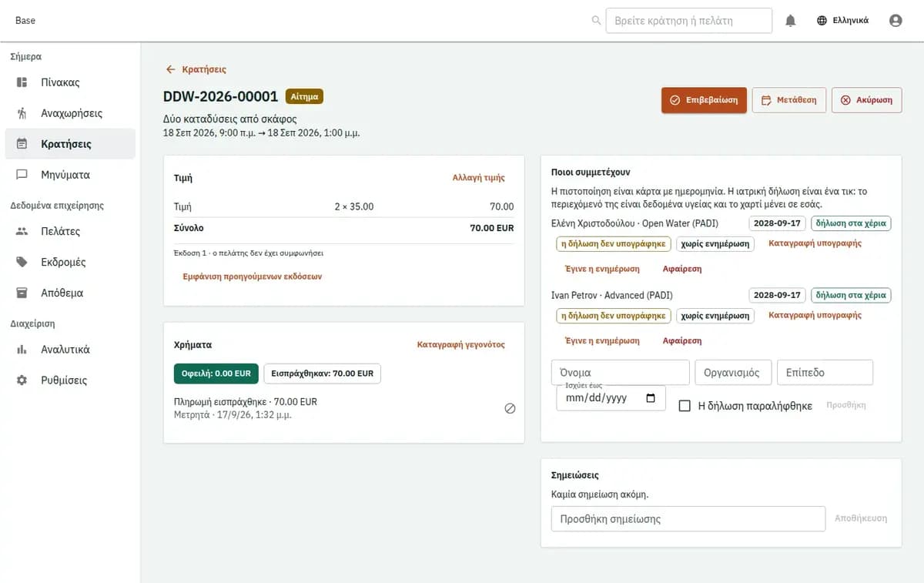Open Αναχωρήσεις in the sidebar
The width and height of the screenshot is (924, 583).
point(70,113)
